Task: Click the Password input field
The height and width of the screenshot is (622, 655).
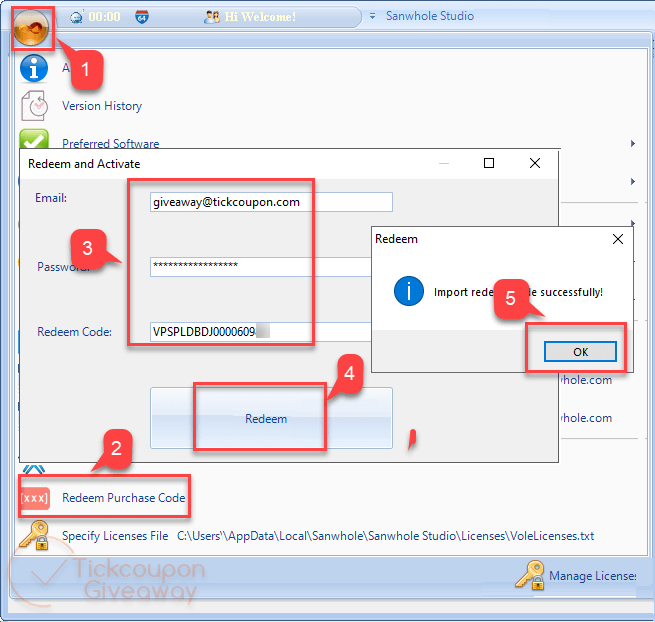Action: click(x=260, y=267)
